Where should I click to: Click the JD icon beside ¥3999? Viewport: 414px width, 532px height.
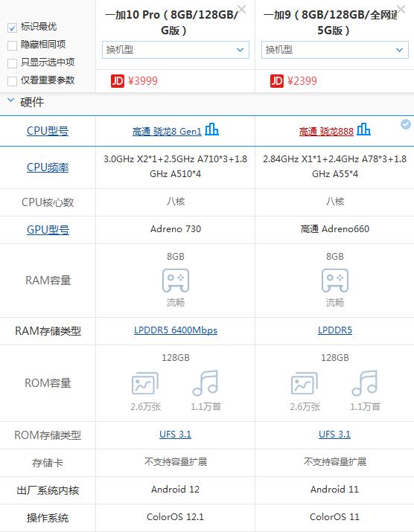[118, 81]
